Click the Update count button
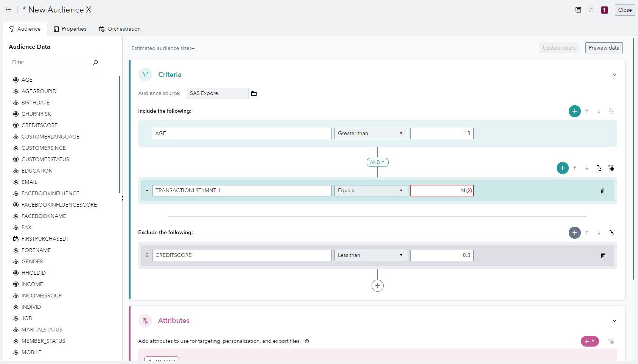This screenshot has width=638, height=364. (x=559, y=48)
